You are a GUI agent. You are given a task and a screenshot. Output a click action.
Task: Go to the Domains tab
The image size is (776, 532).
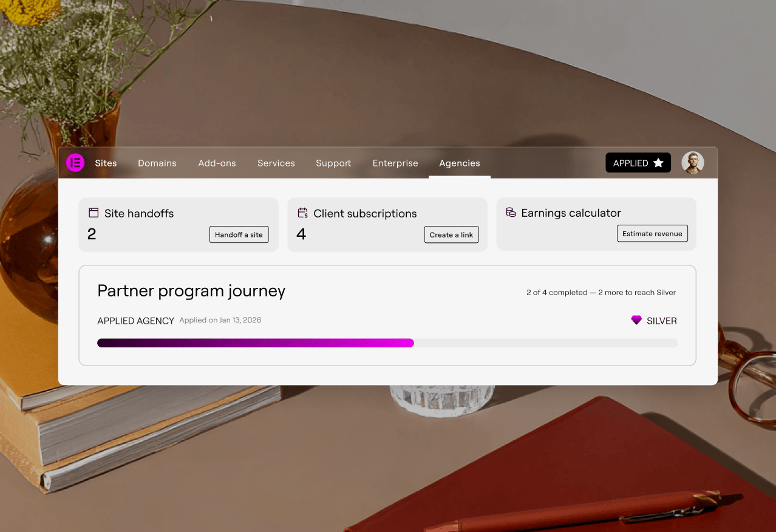(157, 163)
